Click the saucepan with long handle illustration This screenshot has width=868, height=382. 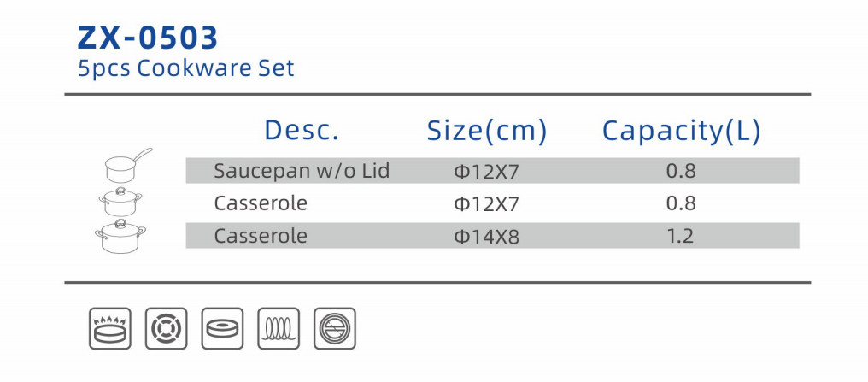(x=127, y=164)
